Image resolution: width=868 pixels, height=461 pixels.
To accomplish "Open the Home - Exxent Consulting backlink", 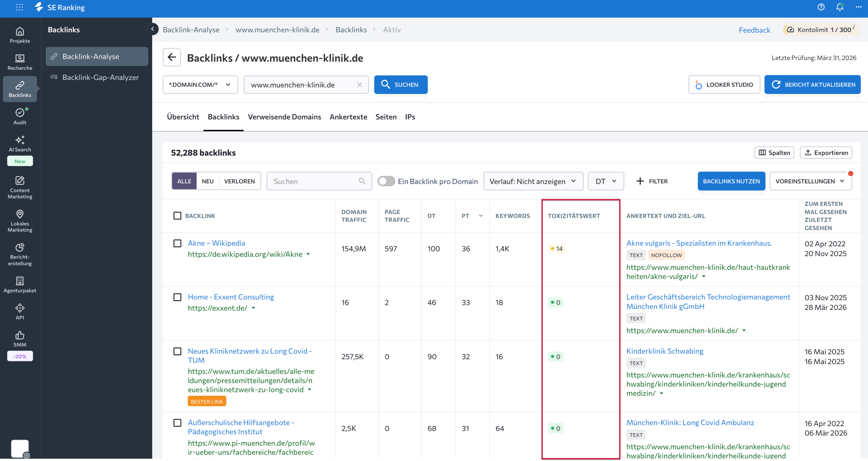I will click(x=231, y=297).
